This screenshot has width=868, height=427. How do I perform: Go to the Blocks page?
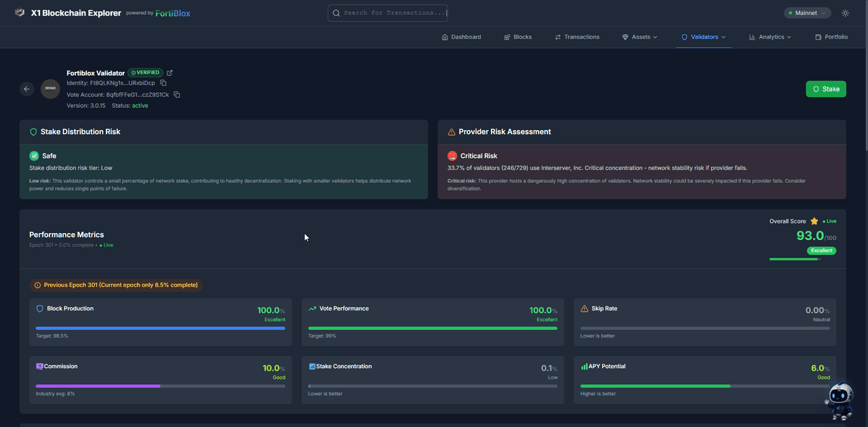(518, 37)
